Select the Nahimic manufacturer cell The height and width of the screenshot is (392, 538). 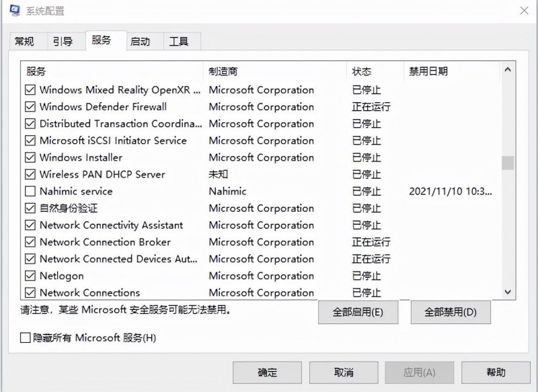pyautogui.click(x=227, y=191)
